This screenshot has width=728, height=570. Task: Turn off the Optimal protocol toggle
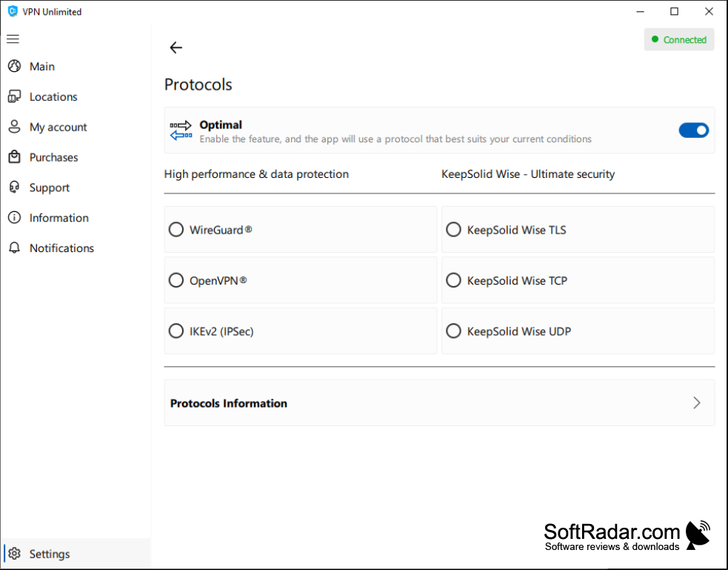(x=694, y=130)
